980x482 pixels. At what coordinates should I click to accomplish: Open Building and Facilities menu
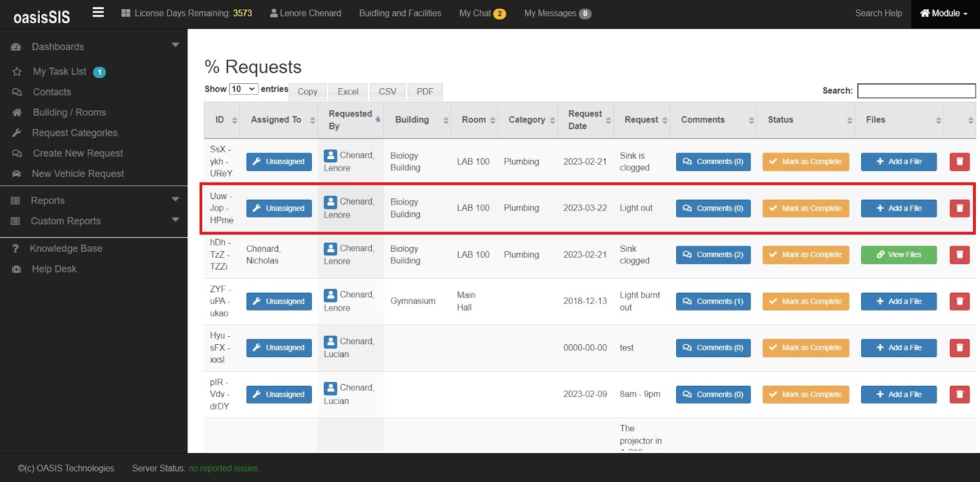click(x=400, y=13)
